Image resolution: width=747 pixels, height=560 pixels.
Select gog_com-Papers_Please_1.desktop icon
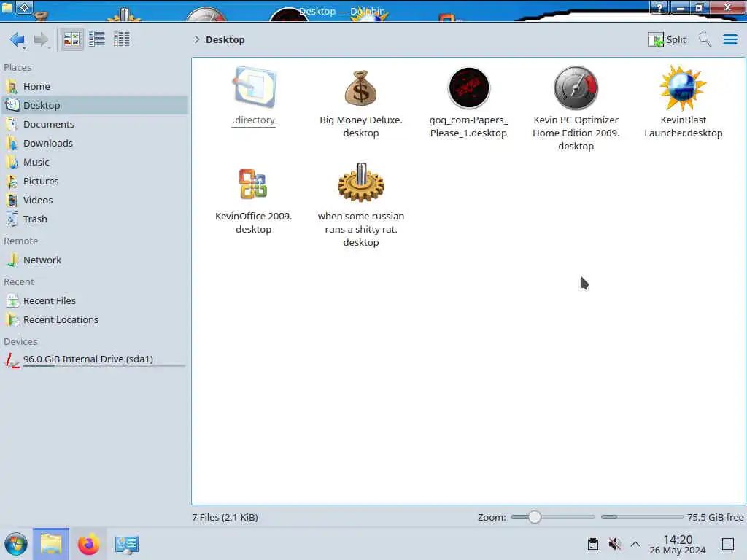[469, 88]
